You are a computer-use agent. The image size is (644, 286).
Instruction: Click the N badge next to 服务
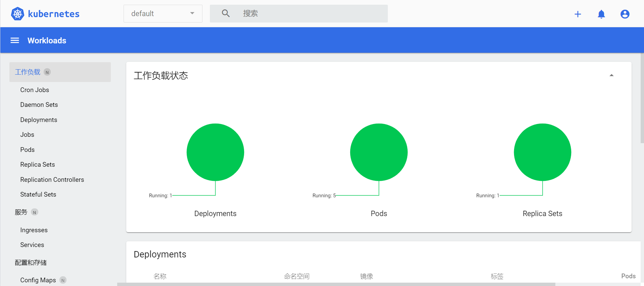click(35, 212)
